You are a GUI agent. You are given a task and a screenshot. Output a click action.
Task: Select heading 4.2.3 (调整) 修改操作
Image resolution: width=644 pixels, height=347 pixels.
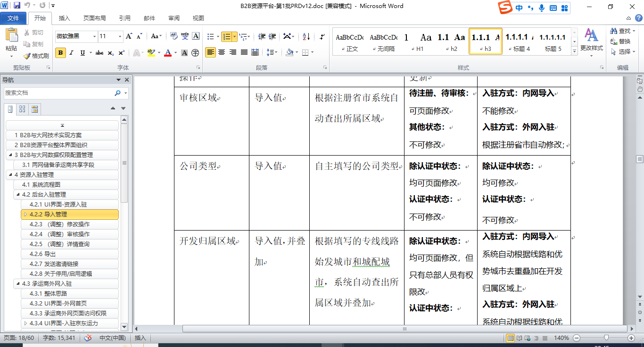(70, 224)
